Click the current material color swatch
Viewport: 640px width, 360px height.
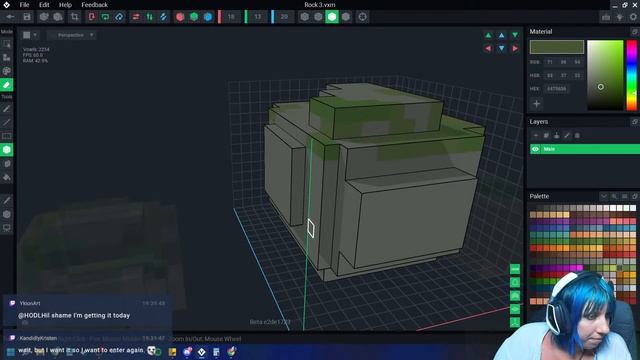point(557,47)
